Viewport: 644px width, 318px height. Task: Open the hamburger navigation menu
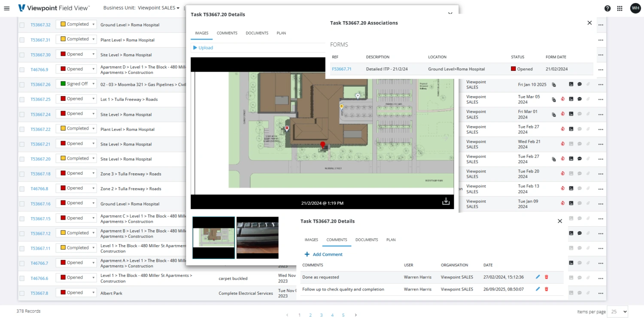click(x=6, y=8)
